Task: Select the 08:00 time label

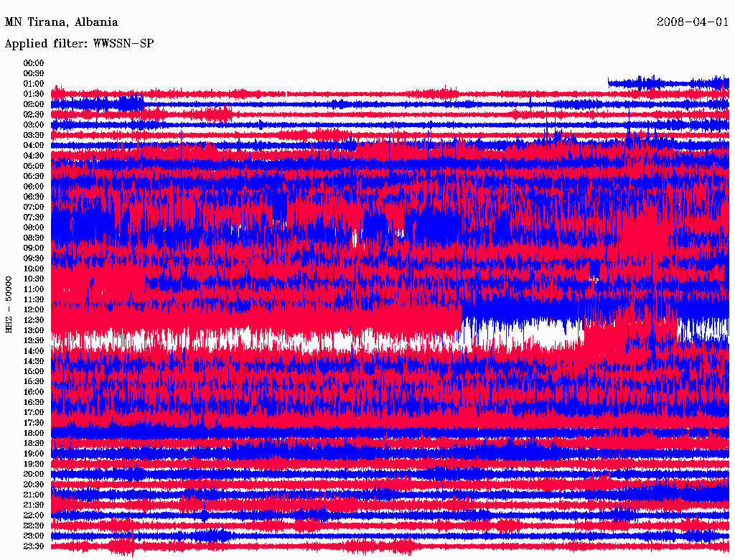Action: click(33, 228)
